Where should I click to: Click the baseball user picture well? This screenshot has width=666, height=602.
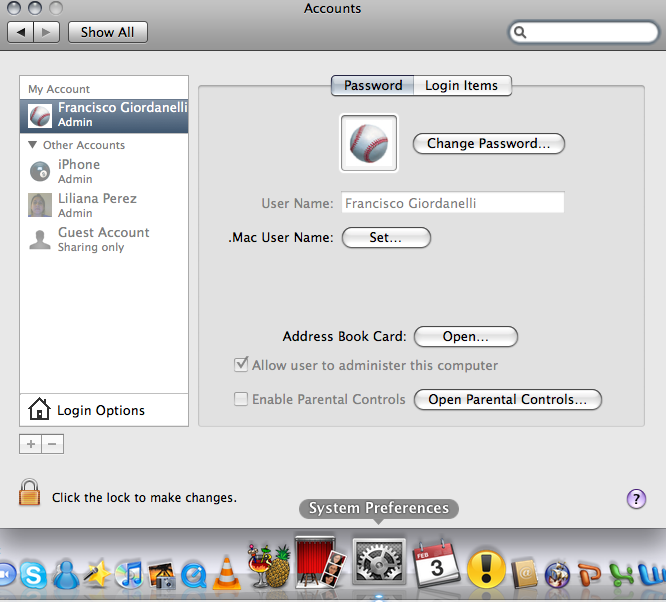369,143
